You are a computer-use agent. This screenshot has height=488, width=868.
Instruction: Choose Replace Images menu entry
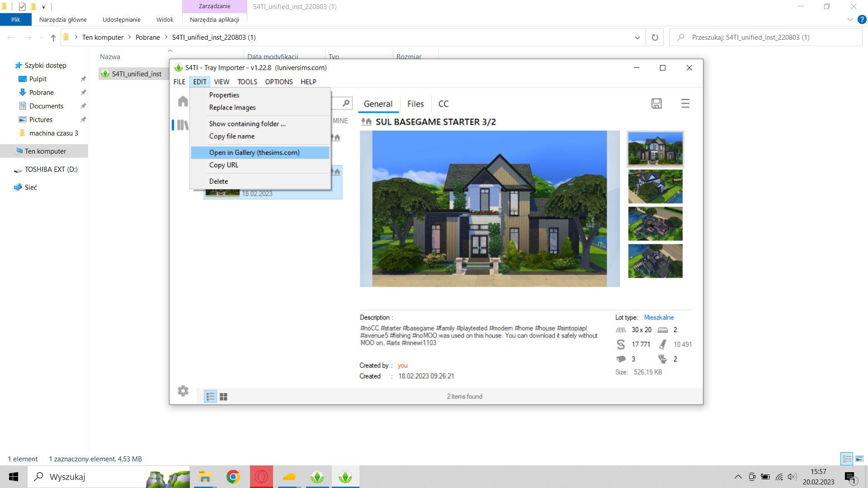click(232, 108)
